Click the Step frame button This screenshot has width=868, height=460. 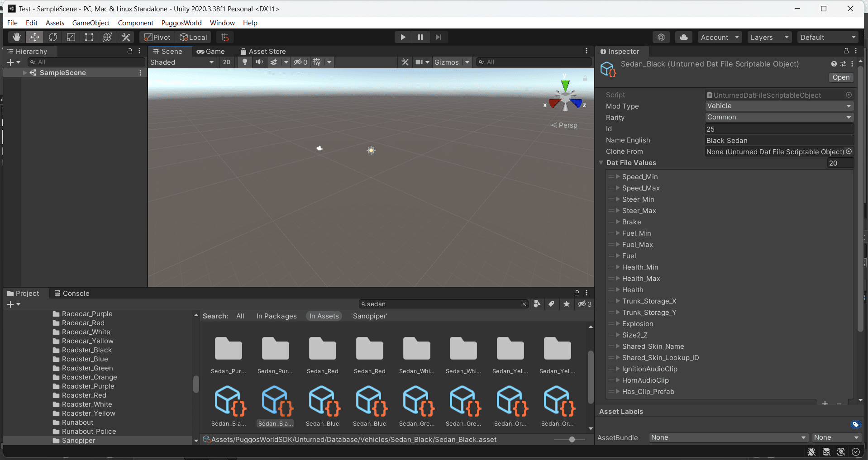click(438, 37)
